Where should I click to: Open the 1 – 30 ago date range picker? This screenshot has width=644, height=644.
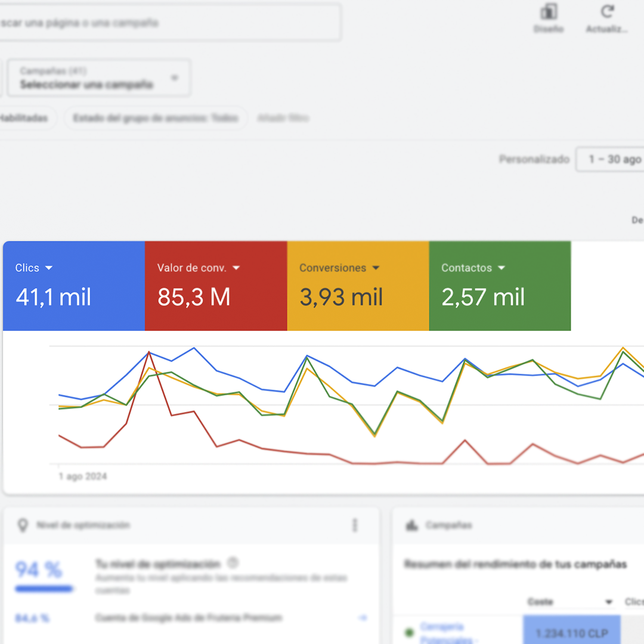tap(611, 159)
